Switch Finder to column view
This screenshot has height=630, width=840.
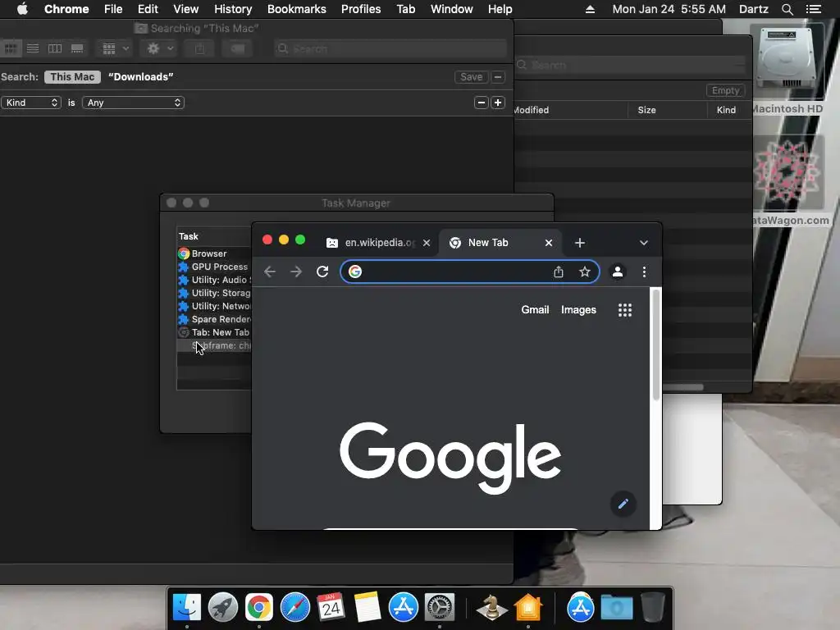tap(55, 48)
